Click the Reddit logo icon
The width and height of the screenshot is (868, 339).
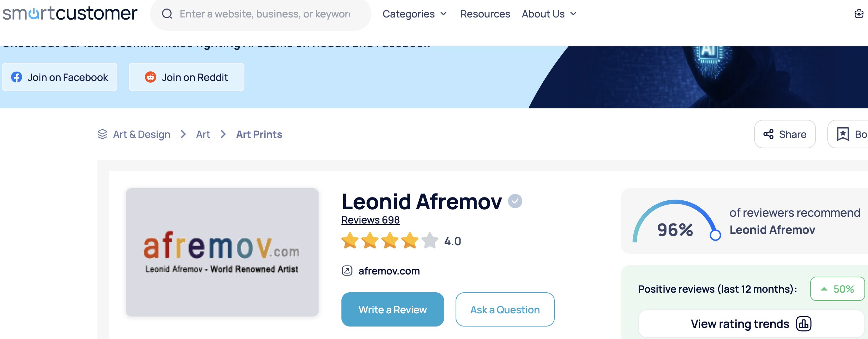[151, 77]
